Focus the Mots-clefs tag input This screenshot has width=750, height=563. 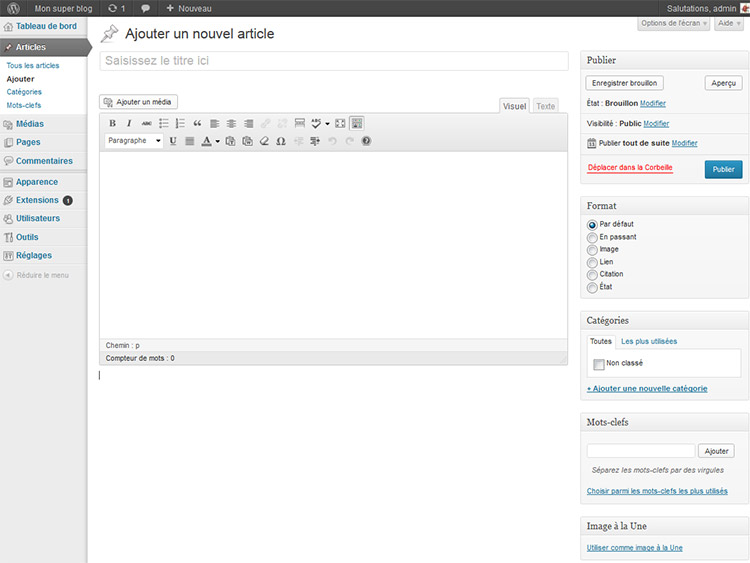tap(641, 451)
